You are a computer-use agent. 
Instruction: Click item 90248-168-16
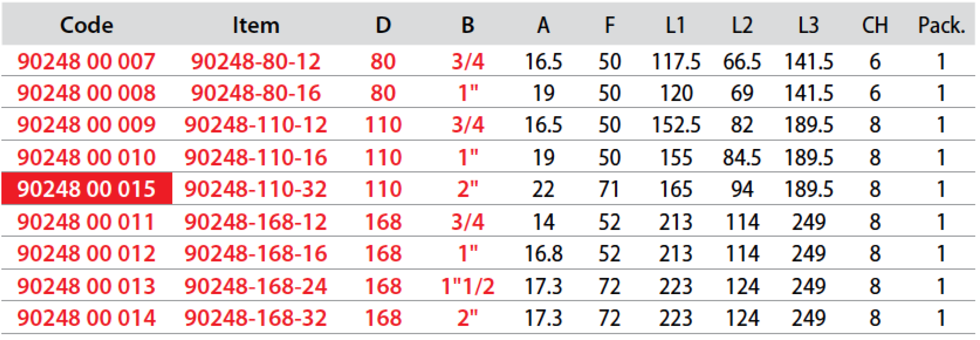click(256, 253)
